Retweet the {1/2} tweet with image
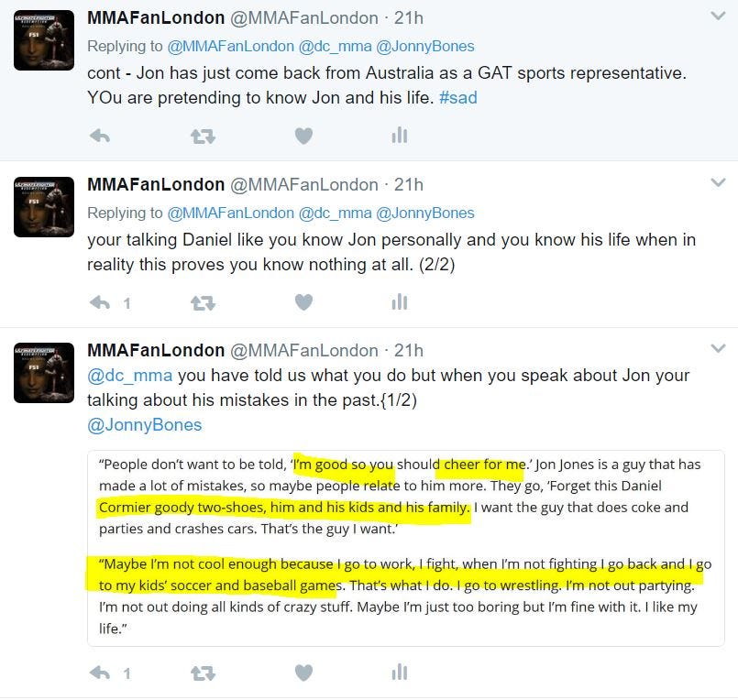 coord(203,673)
